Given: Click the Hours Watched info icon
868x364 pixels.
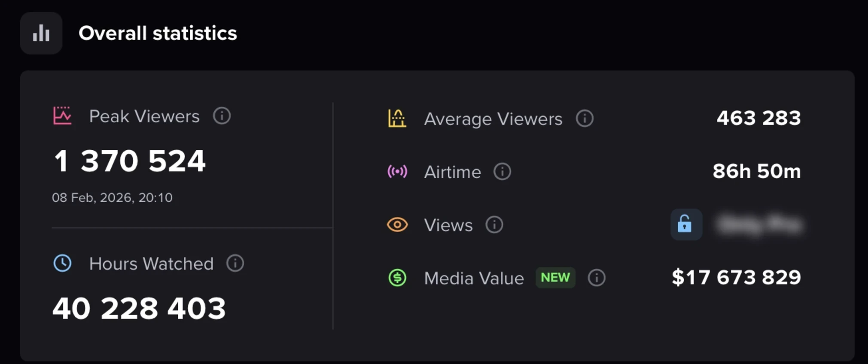Looking at the screenshot, I should point(235,263).
